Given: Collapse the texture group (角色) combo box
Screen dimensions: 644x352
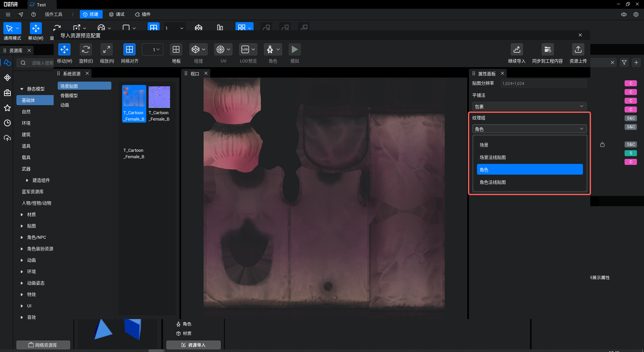Looking at the screenshot, I should [x=529, y=129].
